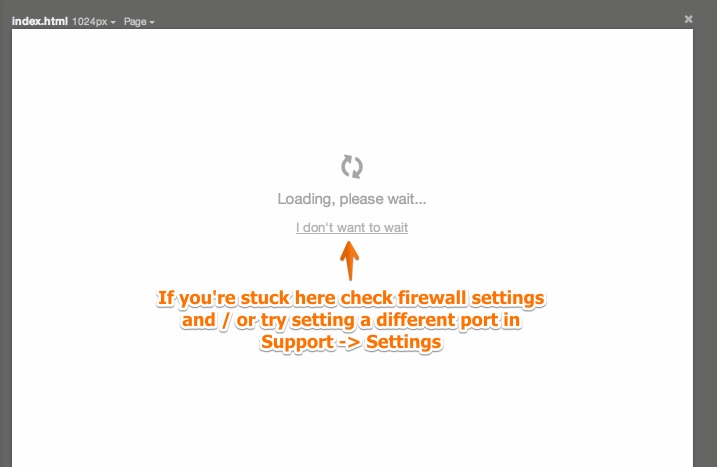Click the word "Support" in orange hint
This screenshot has height=467, width=717.
pos(297,342)
